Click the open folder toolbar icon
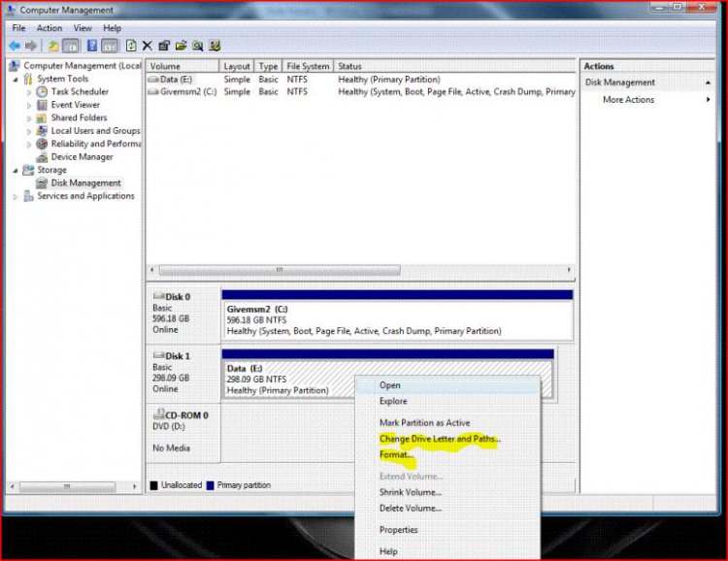 (182, 46)
